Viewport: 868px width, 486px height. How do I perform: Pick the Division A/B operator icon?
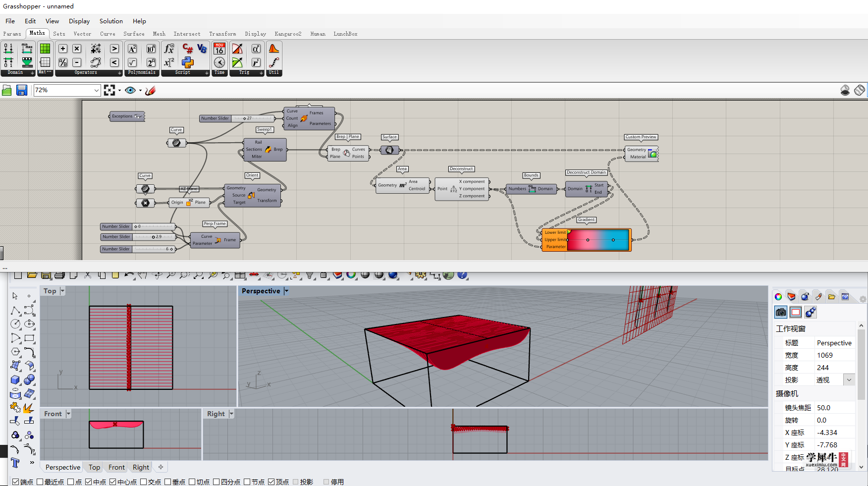pos(63,62)
